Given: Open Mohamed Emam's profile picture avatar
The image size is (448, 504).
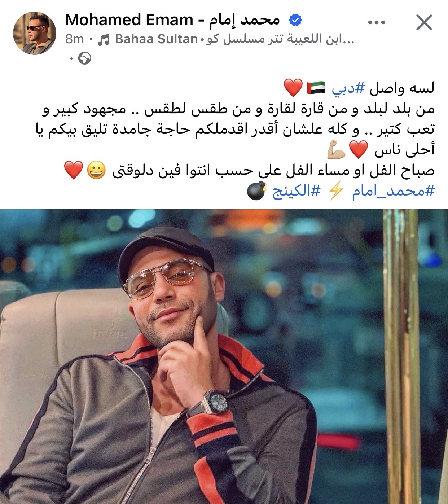Looking at the screenshot, I should [x=35, y=33].
